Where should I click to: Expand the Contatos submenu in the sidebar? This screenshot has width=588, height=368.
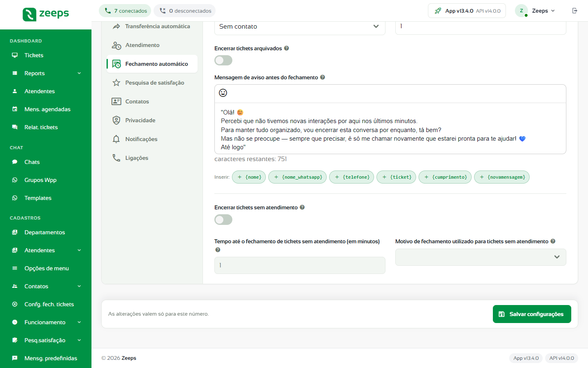pos(79,286)
